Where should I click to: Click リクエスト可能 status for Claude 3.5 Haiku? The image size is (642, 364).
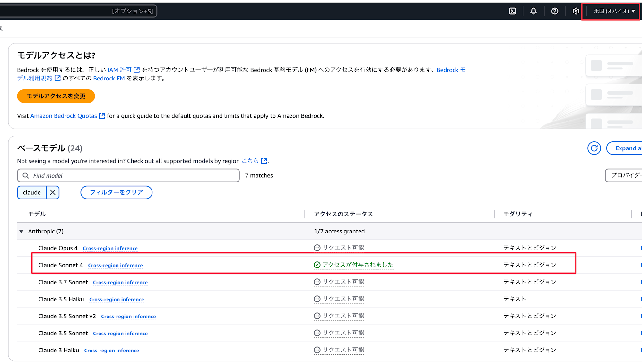[339, 299]
